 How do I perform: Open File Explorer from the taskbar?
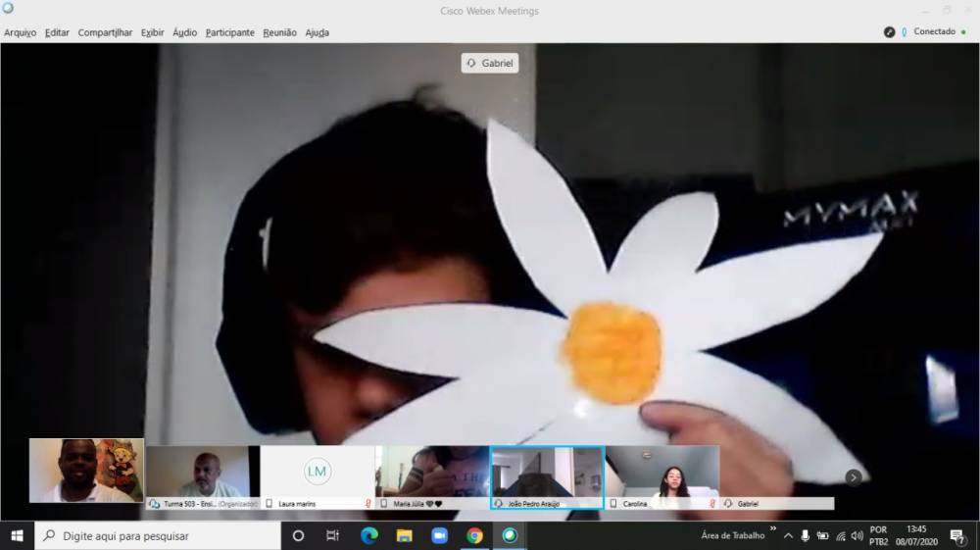click(404, 535)
